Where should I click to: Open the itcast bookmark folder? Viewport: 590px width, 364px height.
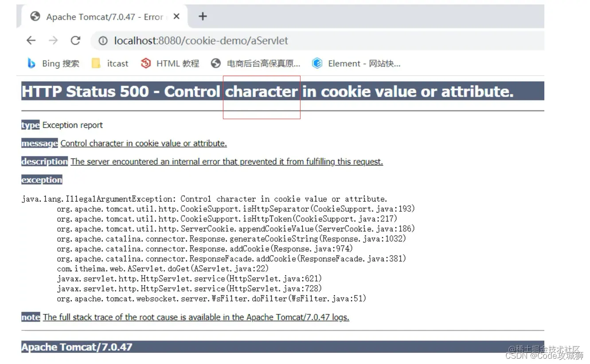click(x=110, y=63)
